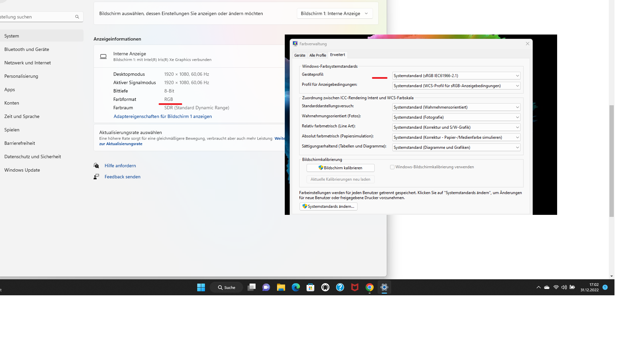Open the Bildschirm 1: Interne Anzeige dropdown
Viewport: 644px width, 362px height.
pyautogui.click(x=334, y=13)
